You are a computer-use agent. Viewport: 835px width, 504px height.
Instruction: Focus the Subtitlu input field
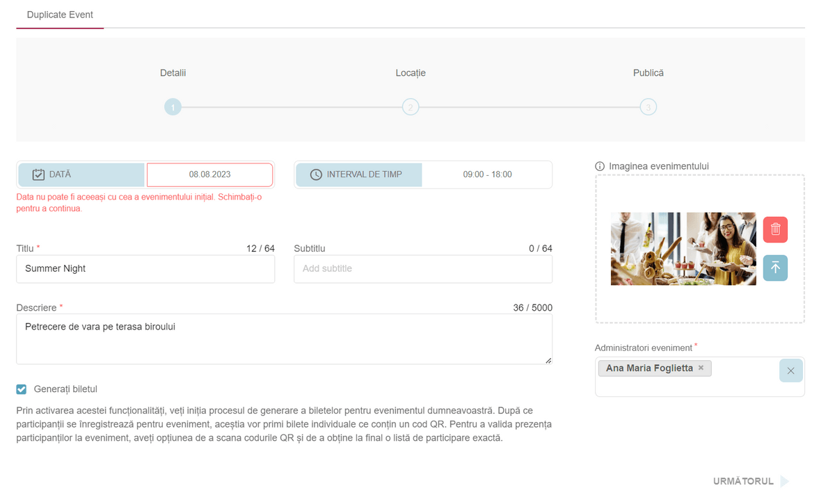tap(423, 269)
